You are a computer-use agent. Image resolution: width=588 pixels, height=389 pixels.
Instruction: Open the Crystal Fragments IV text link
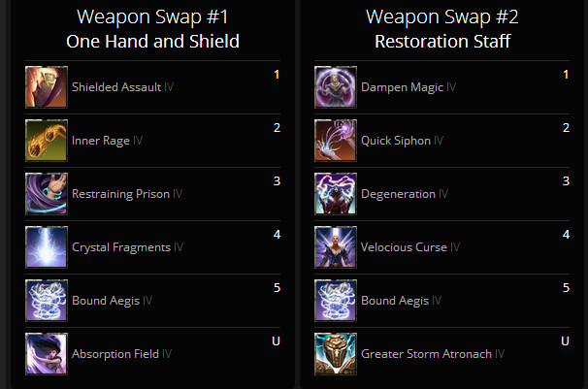click(127, 247)
